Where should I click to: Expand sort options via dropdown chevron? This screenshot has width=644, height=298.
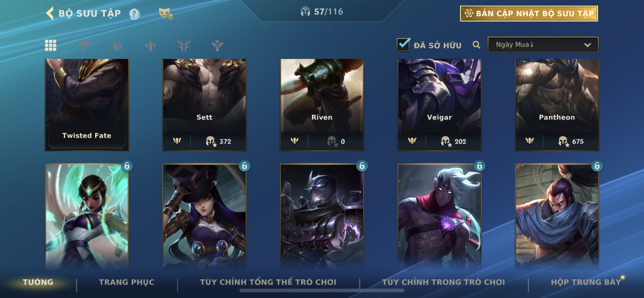(587, 45)
